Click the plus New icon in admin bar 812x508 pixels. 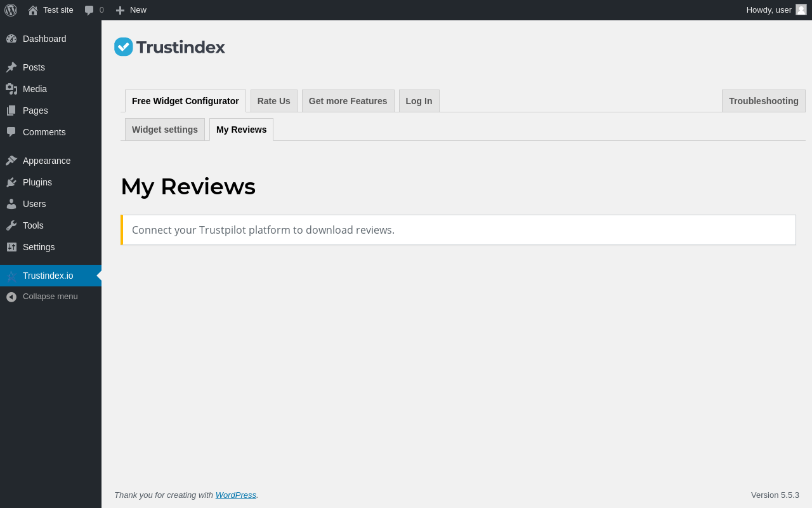120,10
